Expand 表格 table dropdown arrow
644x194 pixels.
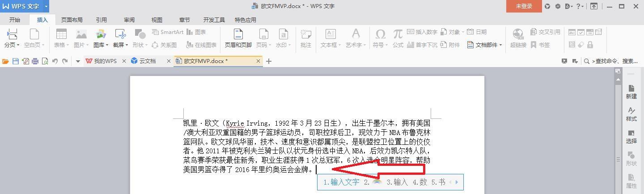click(x=68, y=45)
